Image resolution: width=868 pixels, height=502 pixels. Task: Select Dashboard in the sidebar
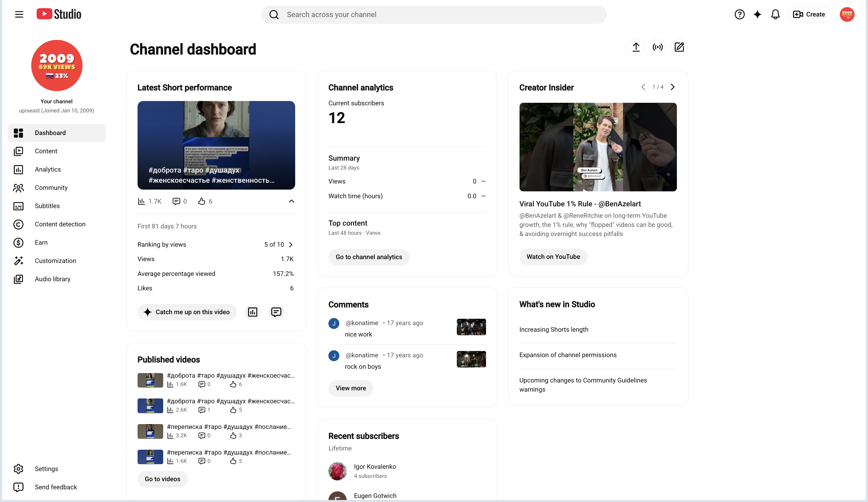click(x=57, y=133)
